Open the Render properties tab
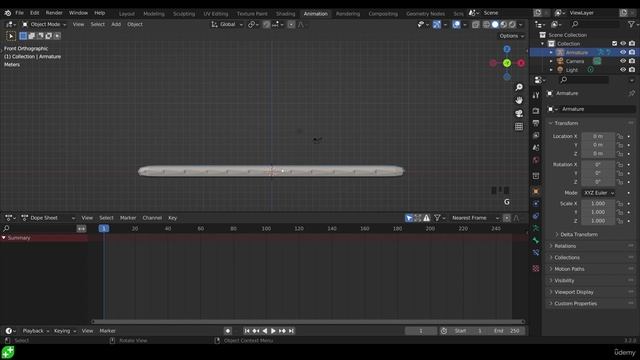This screenshot has height=360, width=640. pos(536,111)
